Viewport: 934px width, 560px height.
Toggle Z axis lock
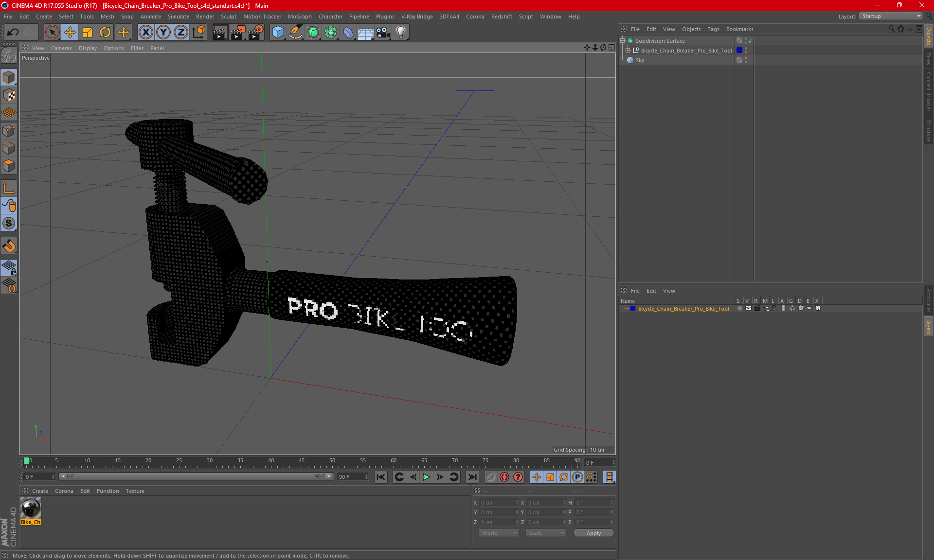pyautogui.click(x=181, y=33)
